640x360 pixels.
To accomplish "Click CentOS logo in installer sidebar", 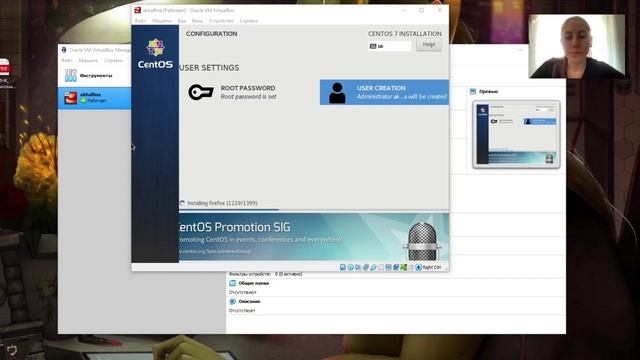I will [x=155, y=53].
